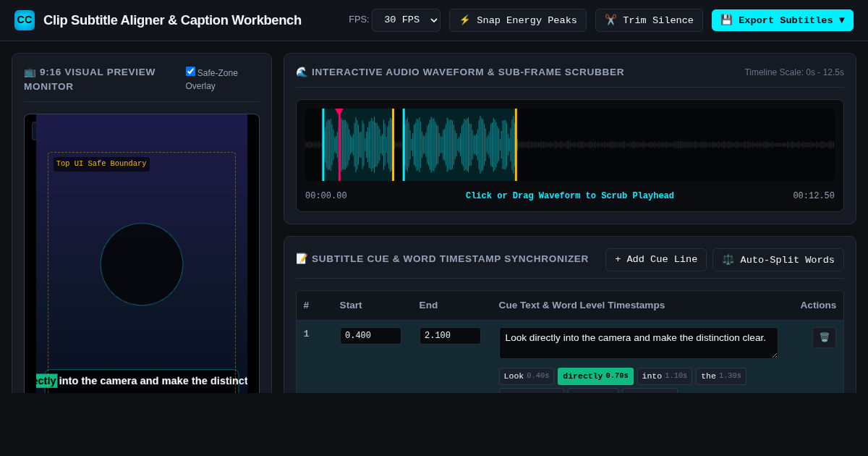
Task: Click the second orange cue end marker on the waveform
Action: point(516,145)
